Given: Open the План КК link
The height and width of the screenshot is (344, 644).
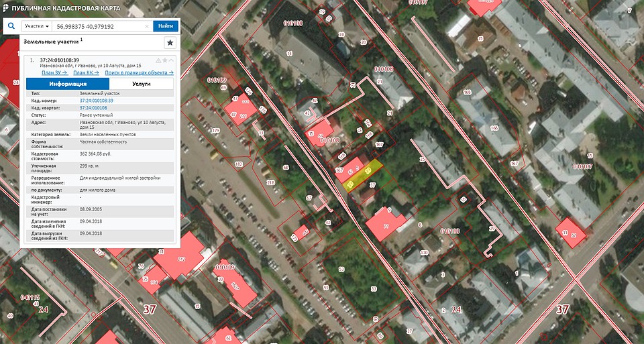Looking at the screenshot, I should [x=87, y=72].
